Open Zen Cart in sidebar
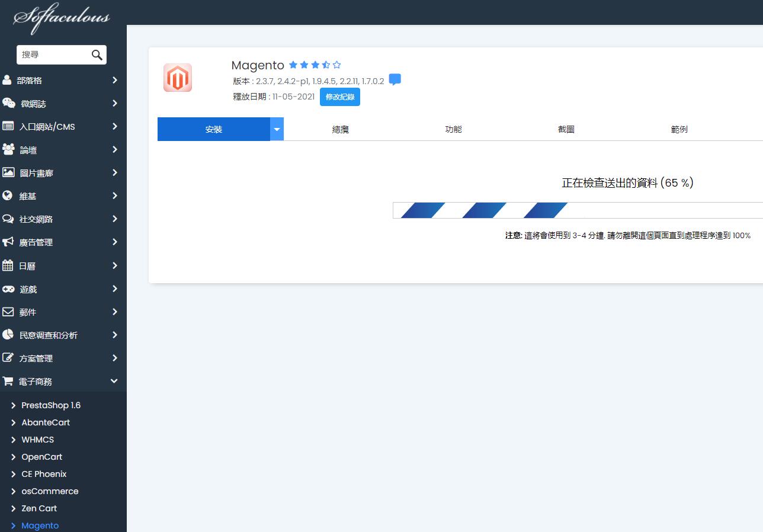This screenshot has width=763, height=532. 39,508
